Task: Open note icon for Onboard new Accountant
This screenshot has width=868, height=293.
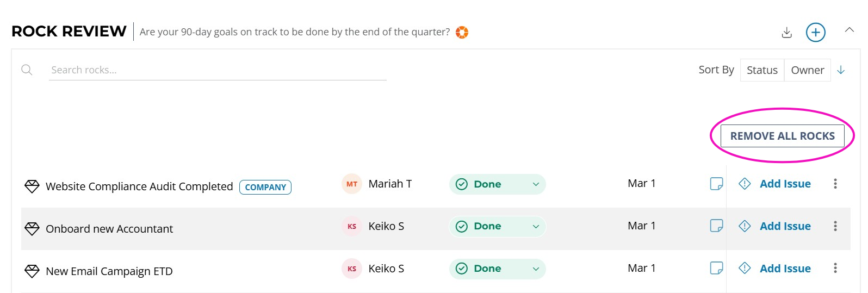Action: tap(716, 226)
